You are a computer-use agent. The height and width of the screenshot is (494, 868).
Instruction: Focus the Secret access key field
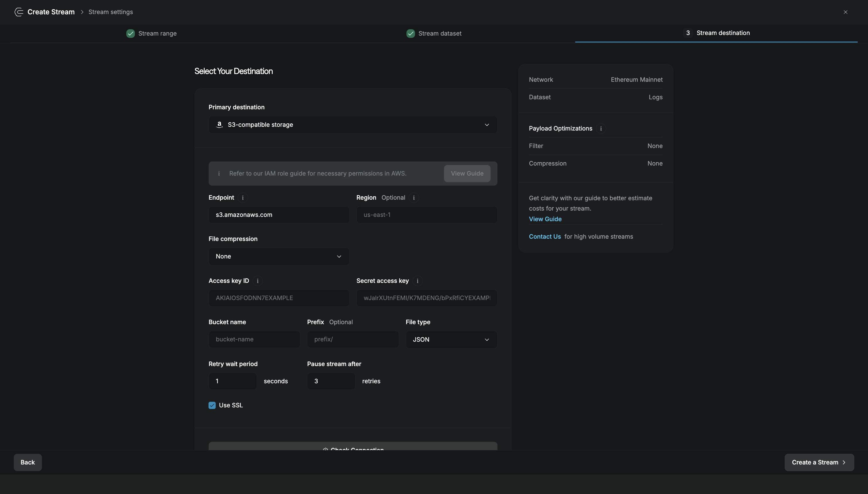coord(427,298)
